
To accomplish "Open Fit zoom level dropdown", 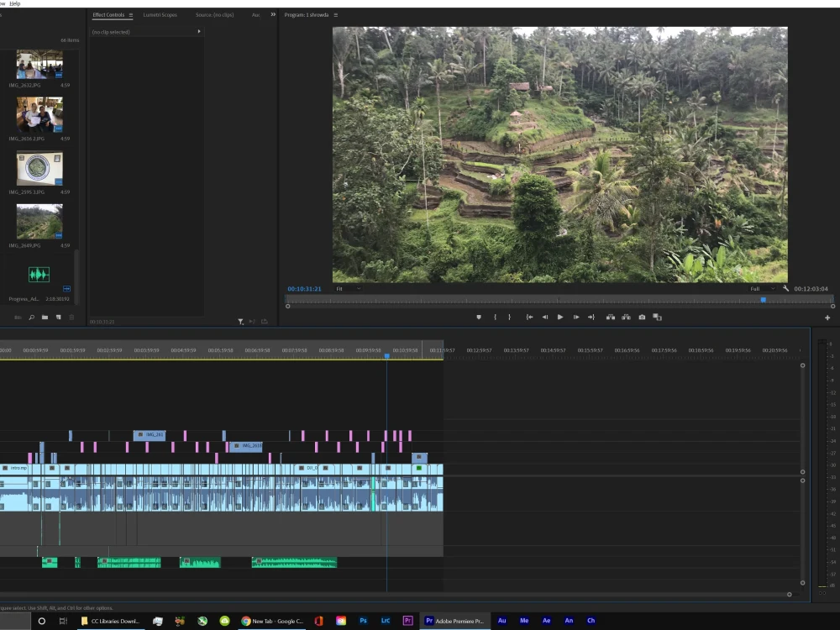I will pos(349,289).
